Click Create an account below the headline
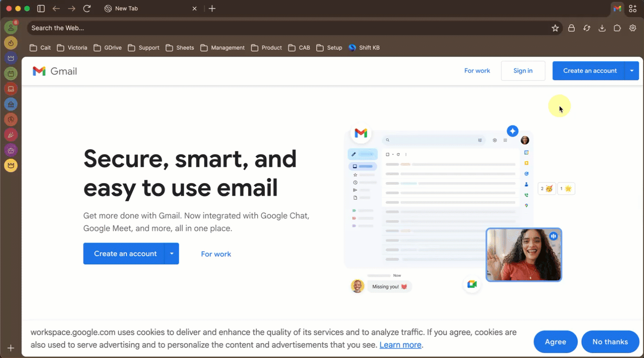Screen dimensions: 644x358 point(125,253)
